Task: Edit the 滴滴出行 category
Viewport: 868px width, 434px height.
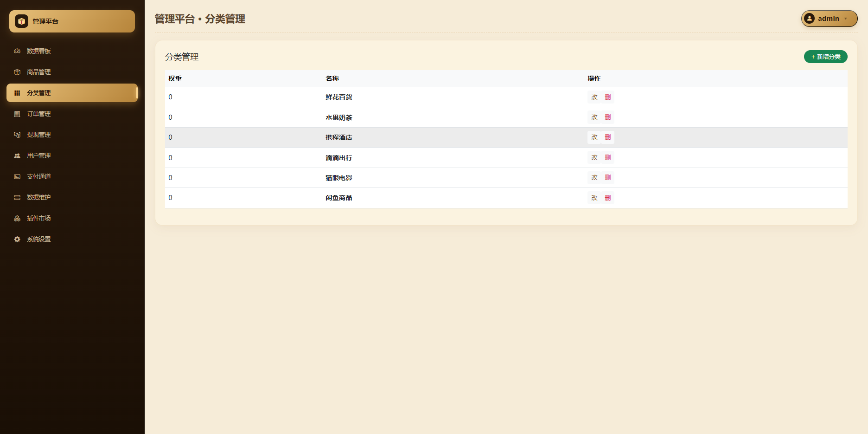Action: pos(594,157)
